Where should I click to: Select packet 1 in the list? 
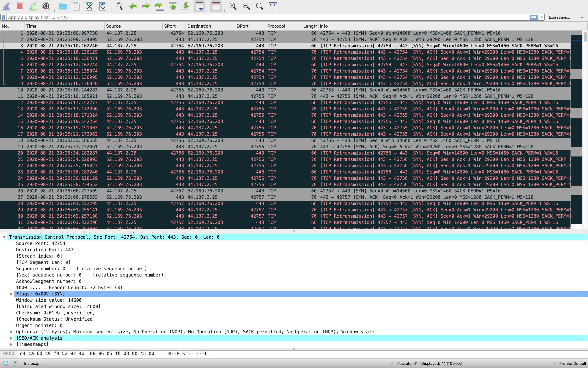pyautogui.click(x=285, y=33)
